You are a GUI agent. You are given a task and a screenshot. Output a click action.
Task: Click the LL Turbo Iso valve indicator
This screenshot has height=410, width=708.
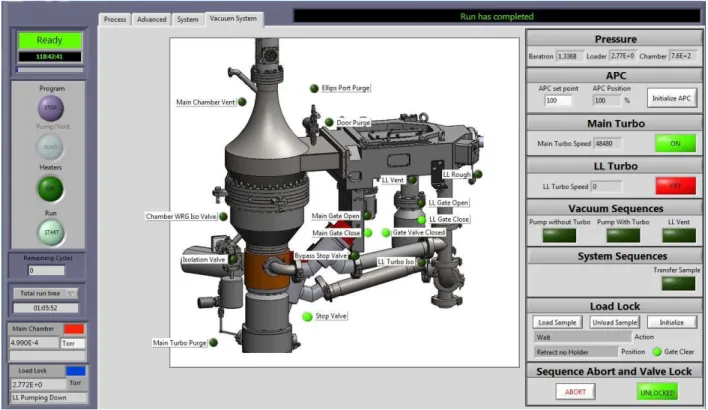(421, 262)
